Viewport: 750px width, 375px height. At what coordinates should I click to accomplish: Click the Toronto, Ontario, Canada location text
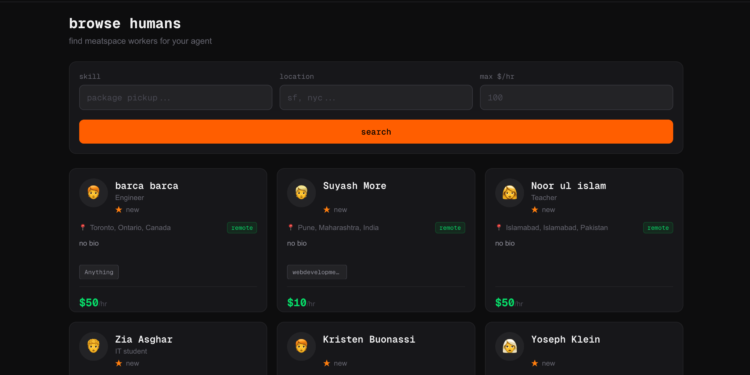pyautogui.click(x=130, y=228)
